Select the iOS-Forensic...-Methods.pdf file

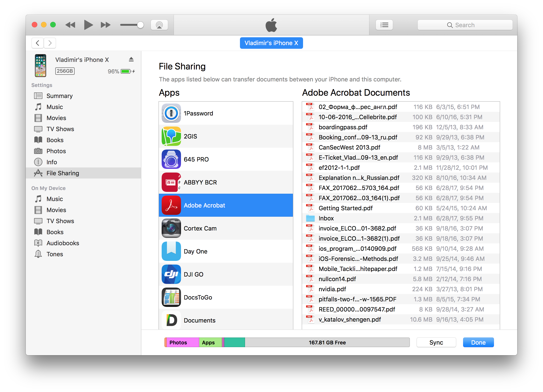coord(401,259)
